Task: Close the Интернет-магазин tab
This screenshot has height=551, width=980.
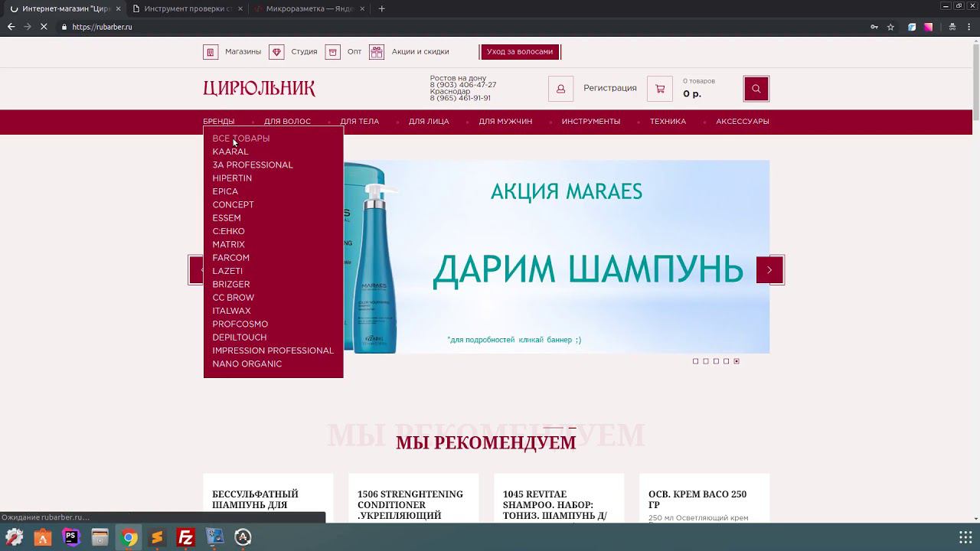Action: [x=118, y=8]
